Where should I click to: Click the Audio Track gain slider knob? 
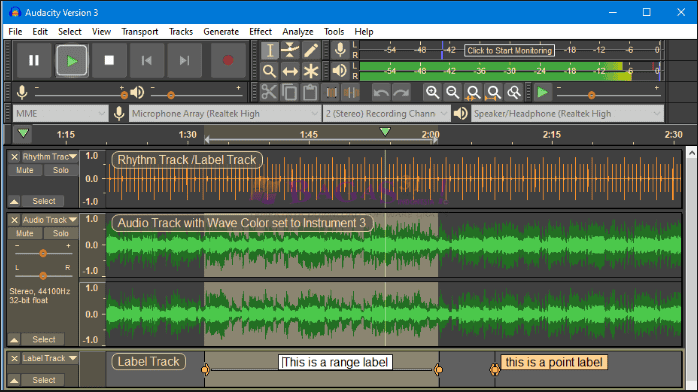[x=43, y=253]
